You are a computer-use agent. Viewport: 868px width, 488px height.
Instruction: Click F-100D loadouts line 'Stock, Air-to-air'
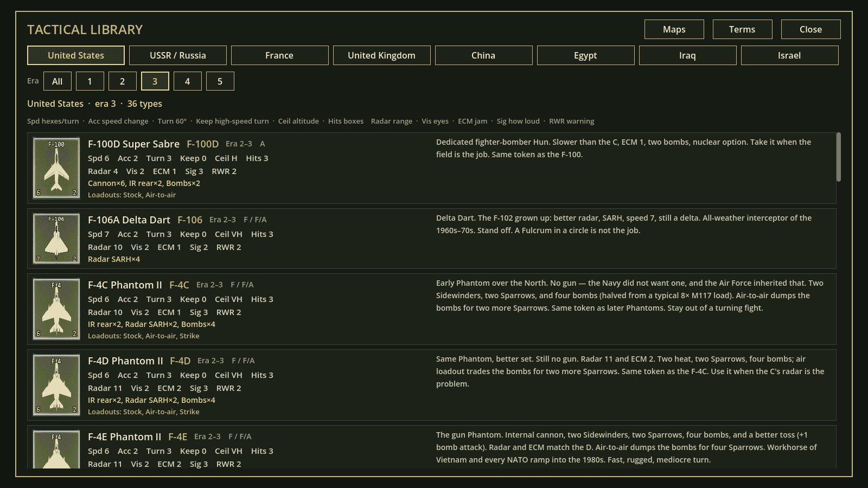point(132,195)
